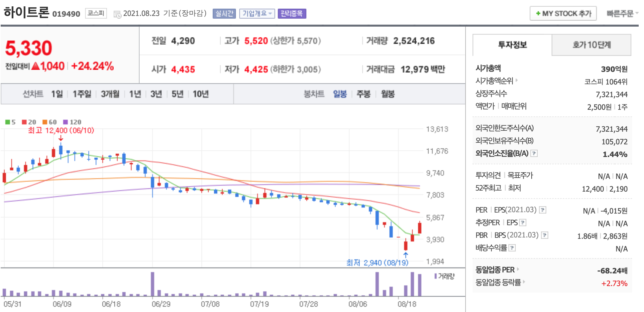Click the 상장주식수 value 7,321,344

pos(611,94)
